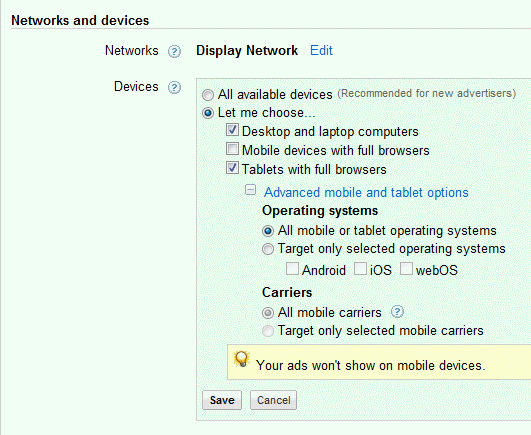The image size is (531, 435).
Task: Select Let me choose radio option
Action: point(208,113)
